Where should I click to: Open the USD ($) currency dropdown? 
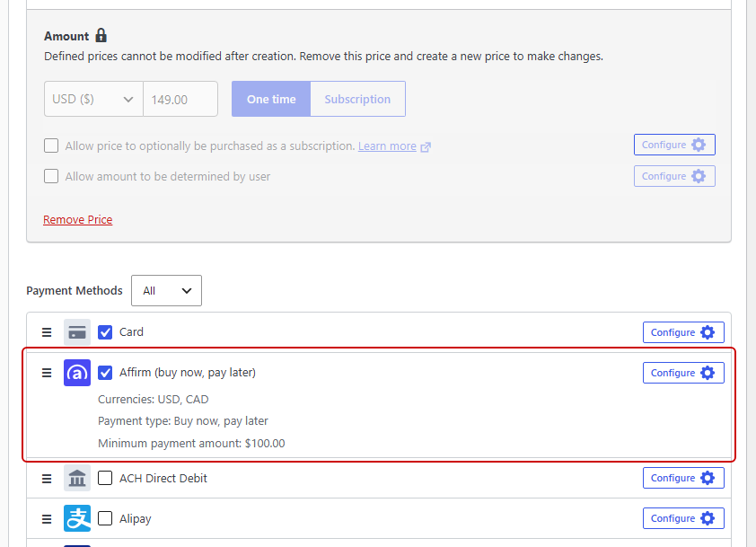pos(93,99)
